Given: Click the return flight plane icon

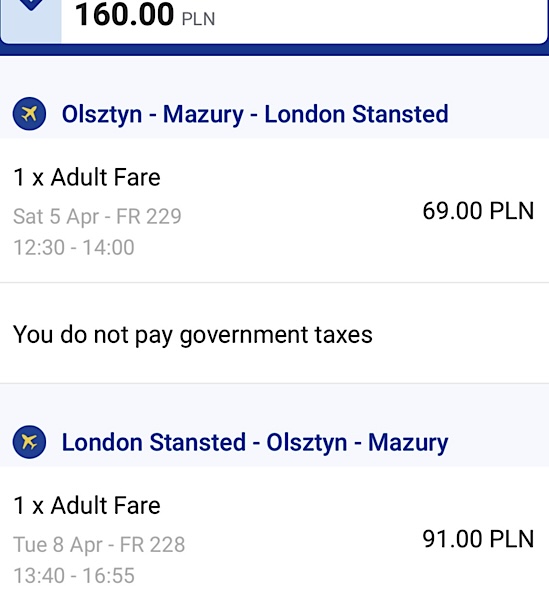Looking at the screenshot, I should pos(29,442).
